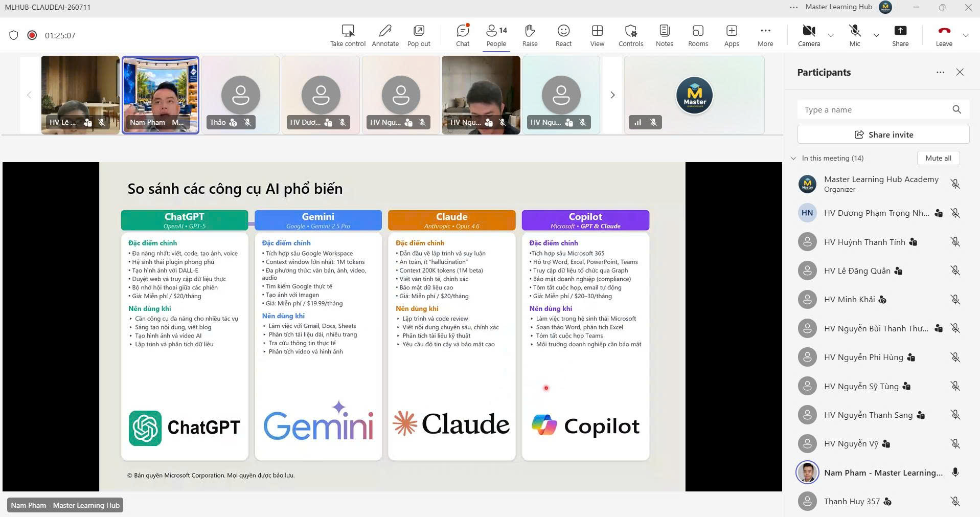This screenshot has width=980, height=517.
Task: Select 'HV Nguyễn Thanh Sang' in participant list
Action: click(x=868, y=415)
